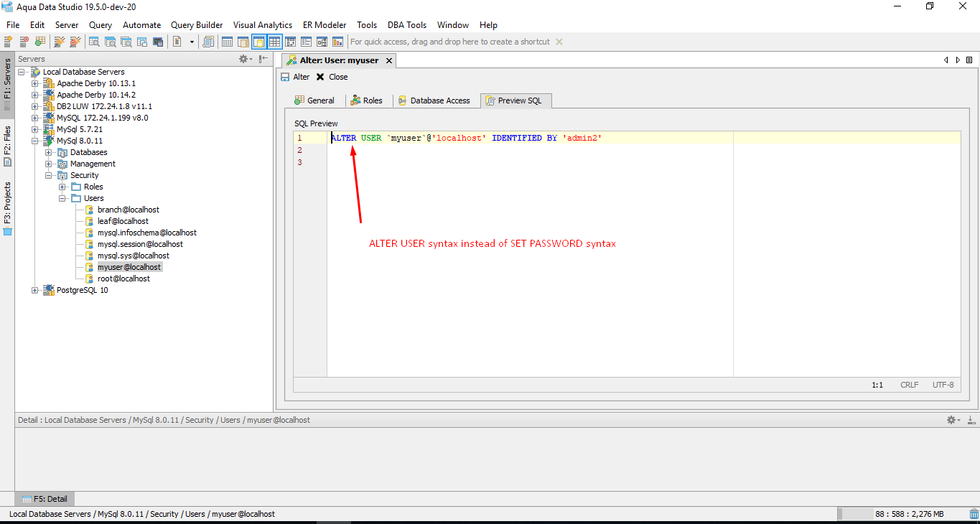
Task: Switch to the Roles tab
Action: coord(366,100)
